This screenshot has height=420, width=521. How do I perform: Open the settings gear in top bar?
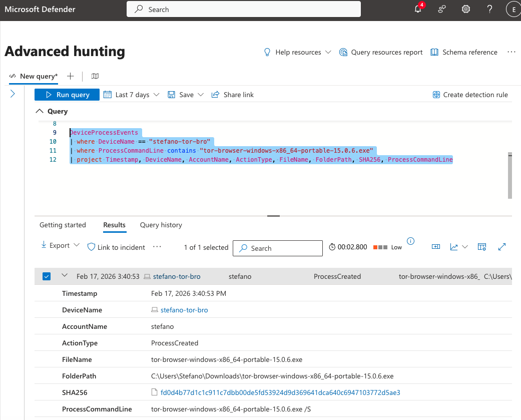[x=465, y=9]
